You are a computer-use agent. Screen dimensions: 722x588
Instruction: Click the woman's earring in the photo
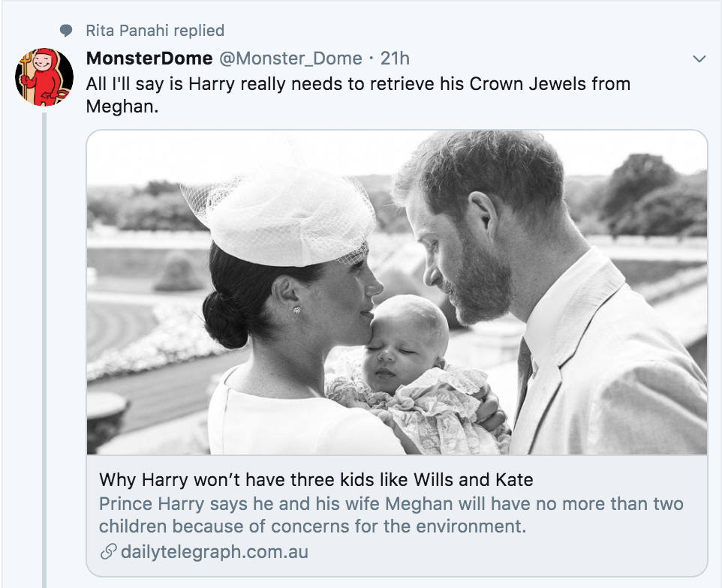point(297,310)
